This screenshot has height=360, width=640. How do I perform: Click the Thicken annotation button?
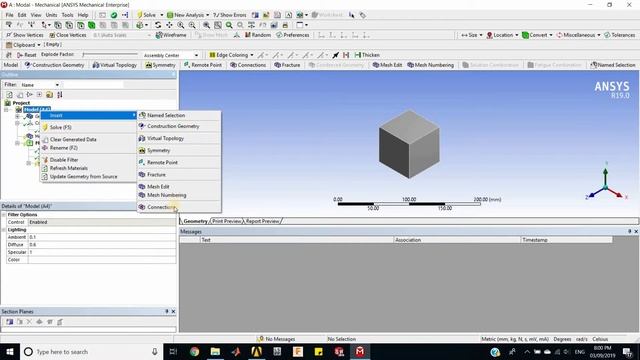pos(367,55)
